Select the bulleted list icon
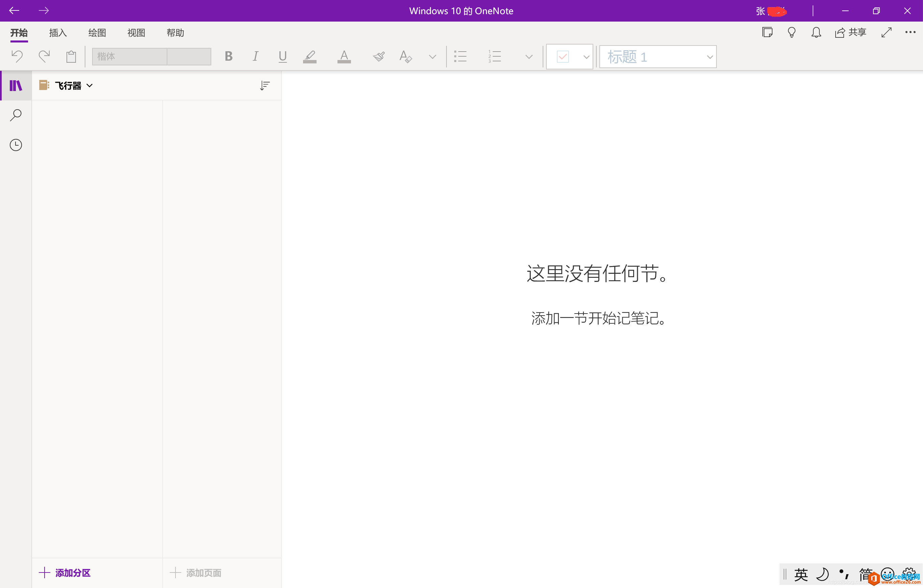Screen dimensions: 923x588 [x=461, y=56]
